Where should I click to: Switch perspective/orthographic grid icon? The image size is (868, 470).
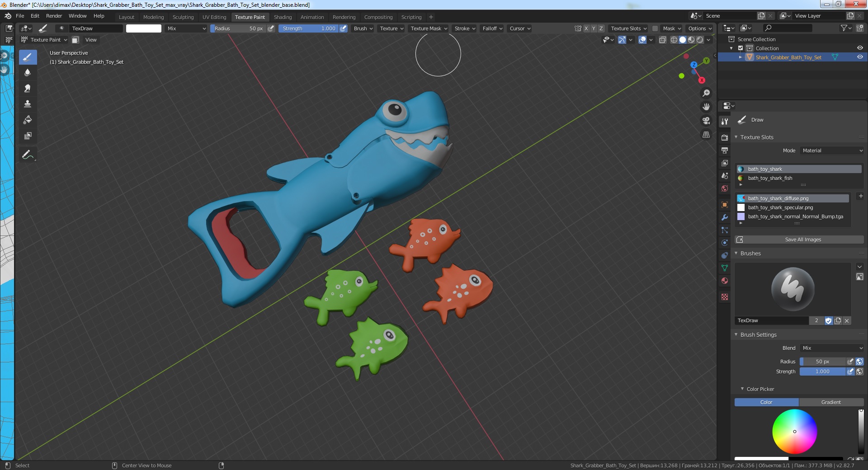pyautogui.click(x=706, y=135)
